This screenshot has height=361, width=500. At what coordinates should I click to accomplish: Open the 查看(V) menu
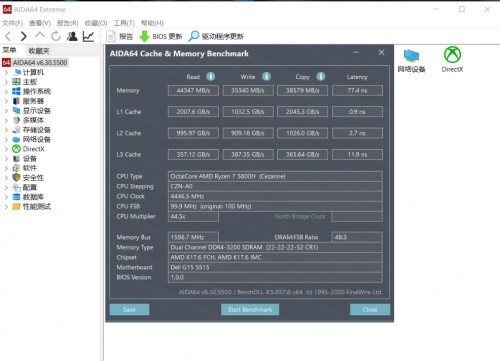tap(40, 23)
